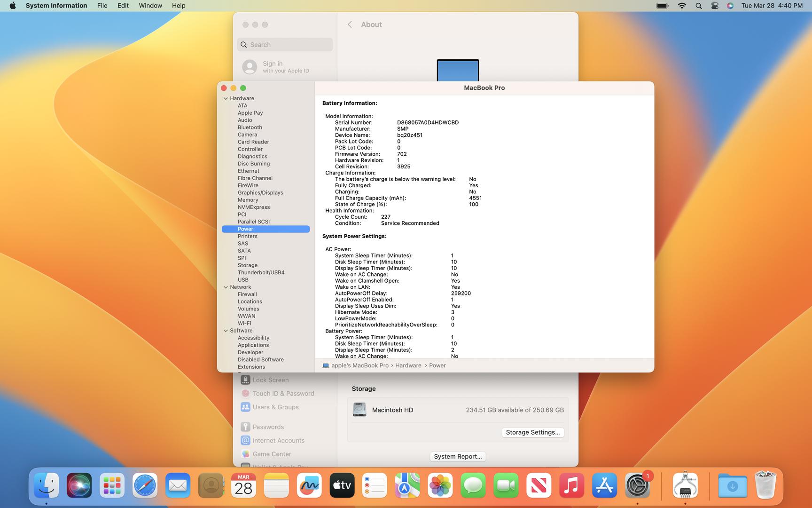Open App Store in Dock
The width and height of the screenshot is (812, 508).
point(604,485)
